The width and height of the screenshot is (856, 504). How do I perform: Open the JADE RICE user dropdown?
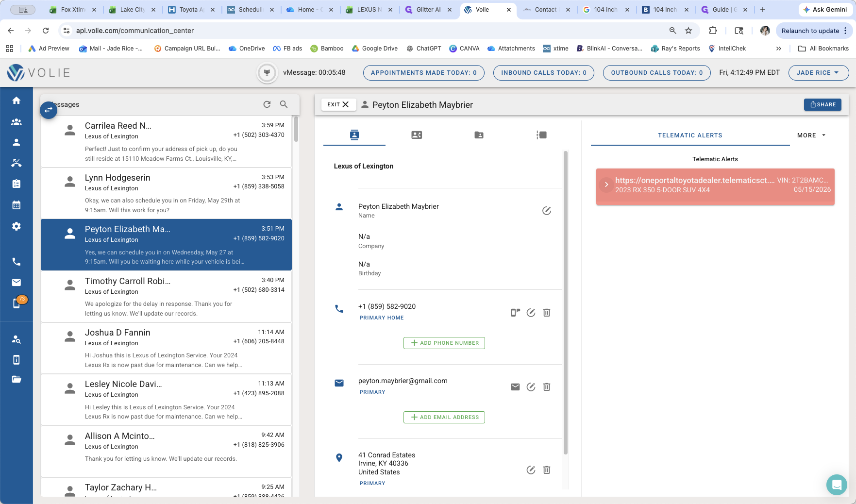pyautogui.click(x=819, y=73)
